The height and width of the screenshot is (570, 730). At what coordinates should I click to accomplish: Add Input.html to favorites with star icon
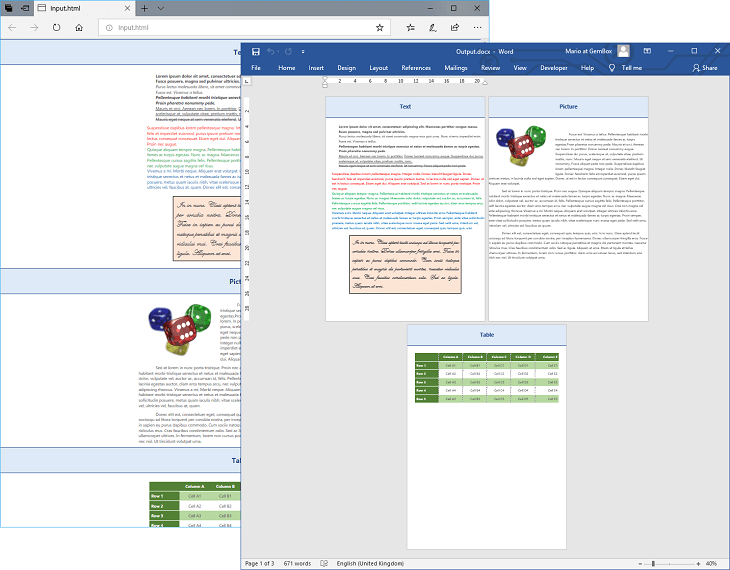pyautogui.click(x=380, y=28)
